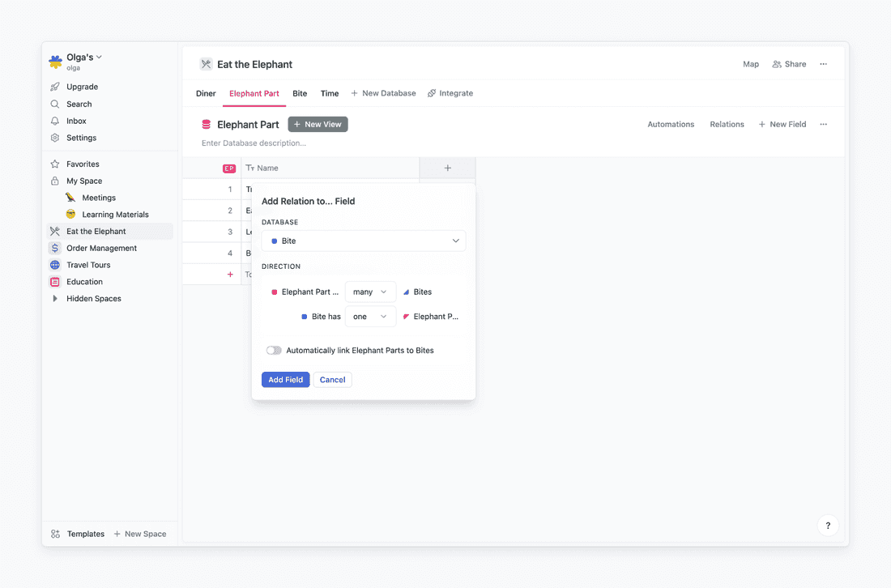Click the Add Field button

(285, 379)
